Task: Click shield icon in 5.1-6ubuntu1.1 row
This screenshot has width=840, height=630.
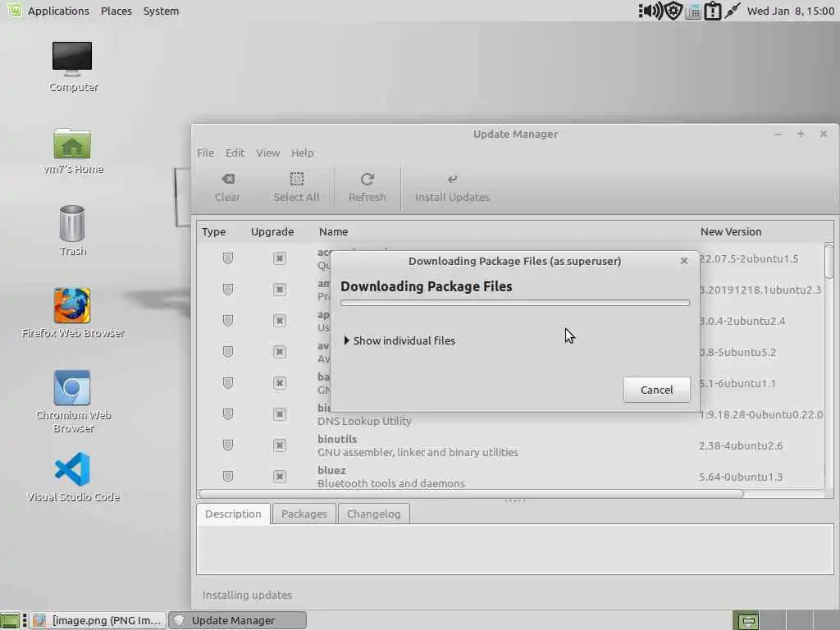Action: pos(228,382)
